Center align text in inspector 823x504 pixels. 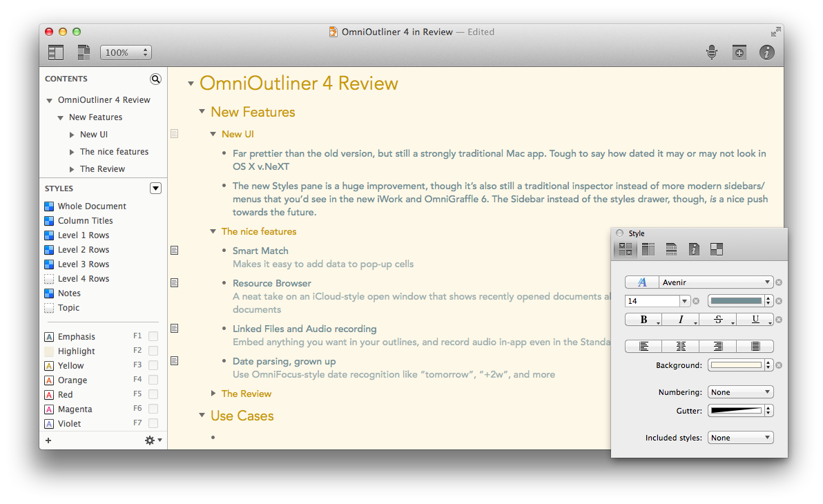(x=681, y=346)
